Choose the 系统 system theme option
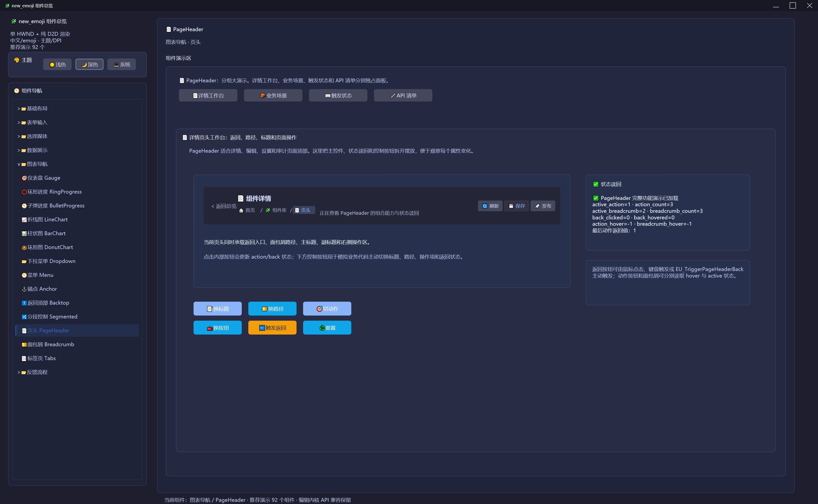The height and width of the screenshot is (504, 818). pos(122,65)
